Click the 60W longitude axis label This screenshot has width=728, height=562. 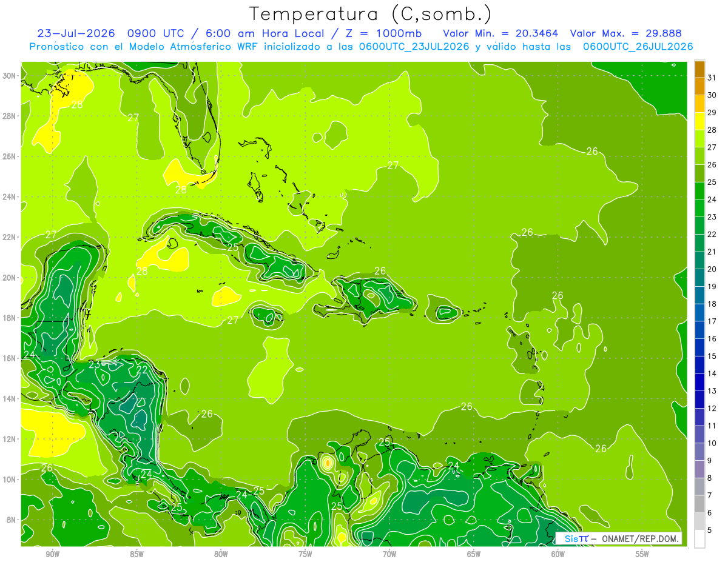coord(558,554)
